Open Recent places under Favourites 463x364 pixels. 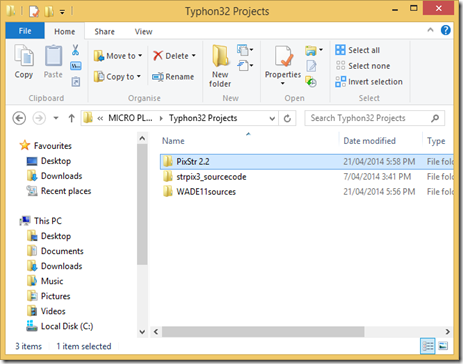pos(59,191)
